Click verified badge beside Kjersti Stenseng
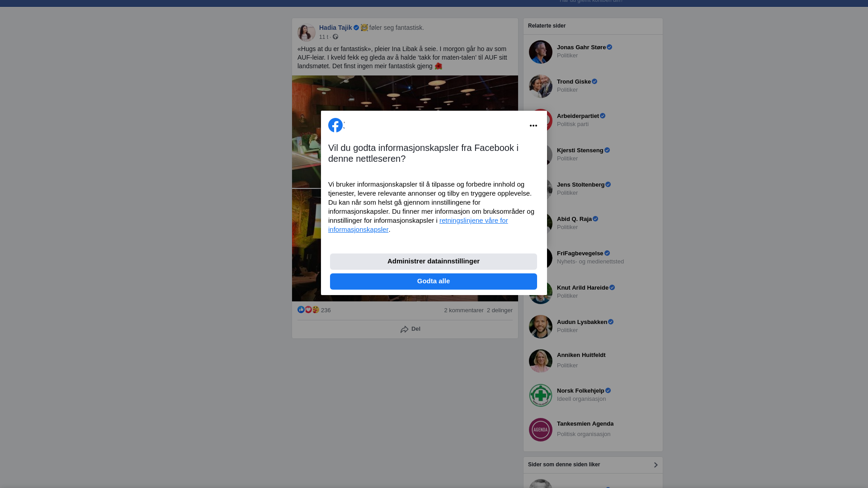 click(607, 150)
